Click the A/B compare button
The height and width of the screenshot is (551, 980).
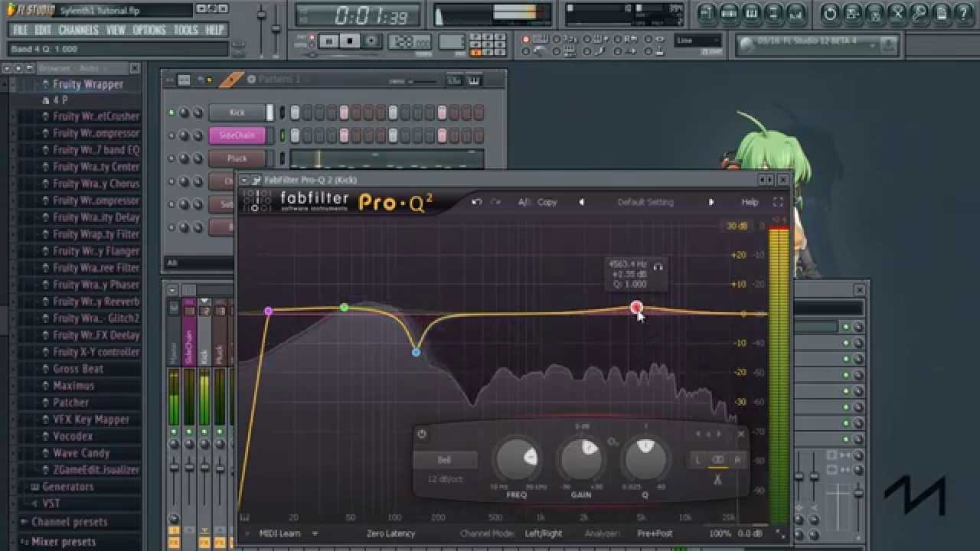(524, 202)
